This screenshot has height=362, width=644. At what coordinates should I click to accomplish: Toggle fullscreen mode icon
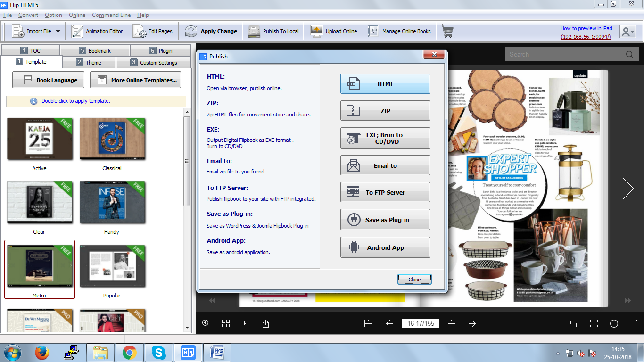point(594,323)
